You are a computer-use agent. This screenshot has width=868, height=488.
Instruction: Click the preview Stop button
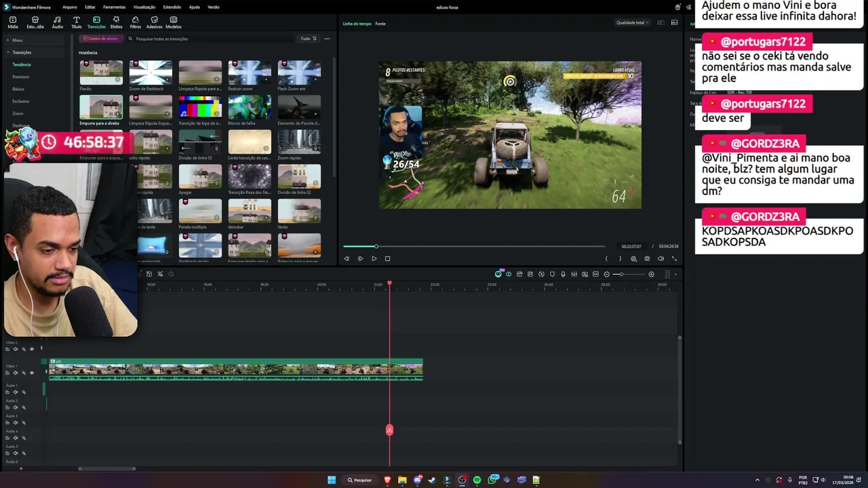(x=387, y=258)
